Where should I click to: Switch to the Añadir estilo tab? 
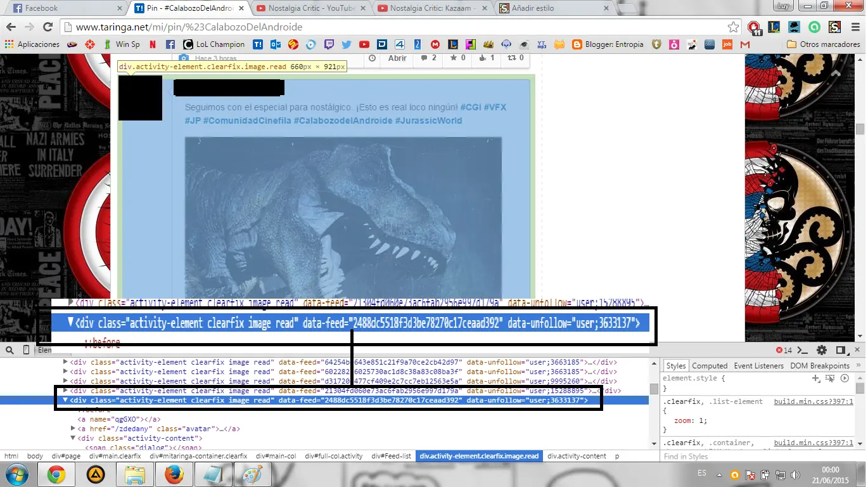click(x=552, y=8)
